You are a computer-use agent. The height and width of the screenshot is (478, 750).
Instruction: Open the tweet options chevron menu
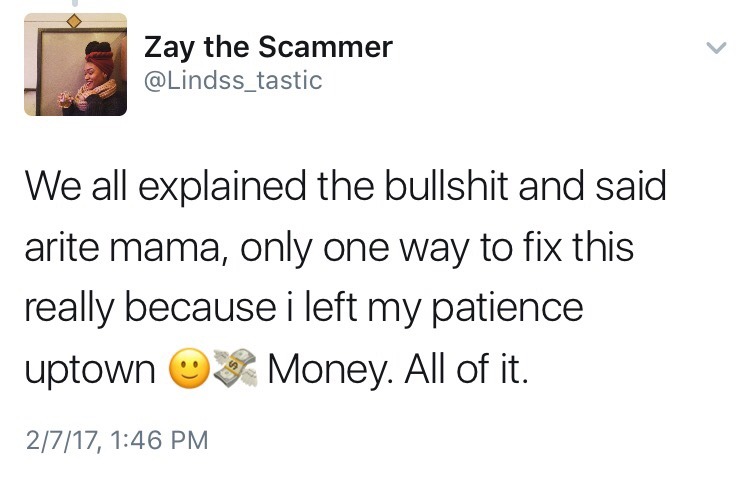point(716,47)
